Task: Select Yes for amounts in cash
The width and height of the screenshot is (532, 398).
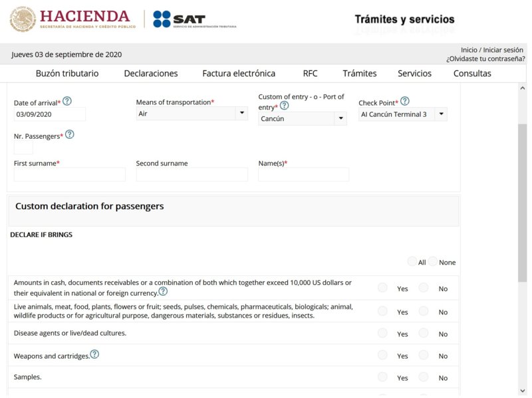Action: pyautogui.click(x=382, y=288)
